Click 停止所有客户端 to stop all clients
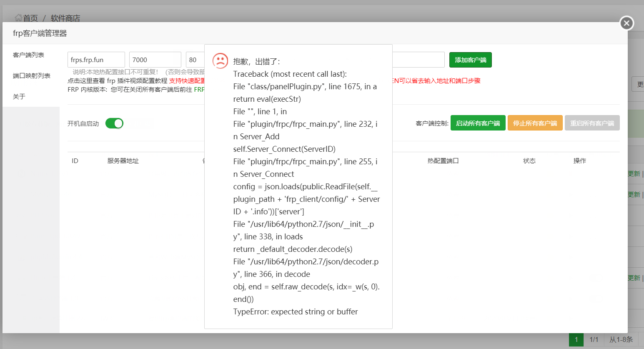This screenshot has width=644, height=349. [535, 123]
